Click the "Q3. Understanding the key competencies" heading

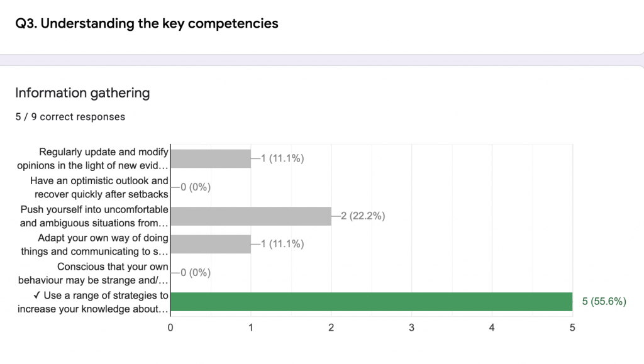click(x=147, y=24)
